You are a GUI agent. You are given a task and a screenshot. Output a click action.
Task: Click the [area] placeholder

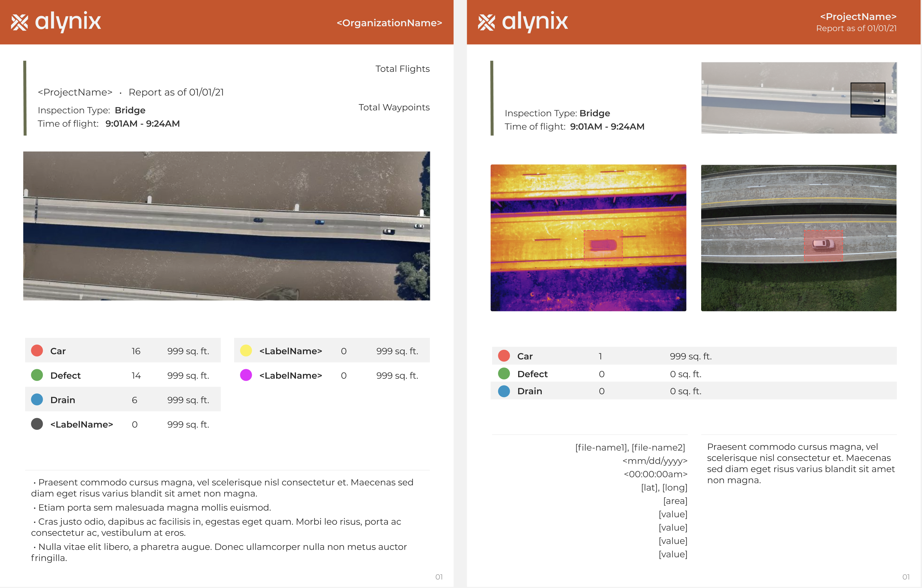pyautogui.click(x=675, y=501)
